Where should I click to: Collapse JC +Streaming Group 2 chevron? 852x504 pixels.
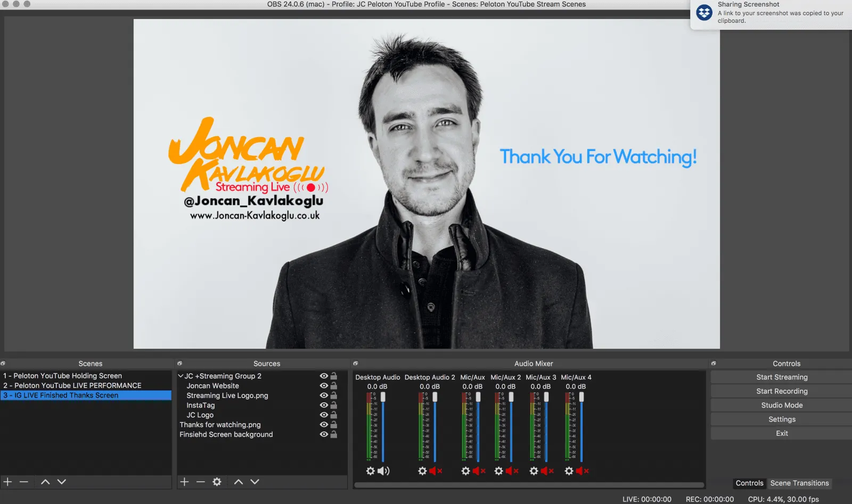tap(181, 376)
